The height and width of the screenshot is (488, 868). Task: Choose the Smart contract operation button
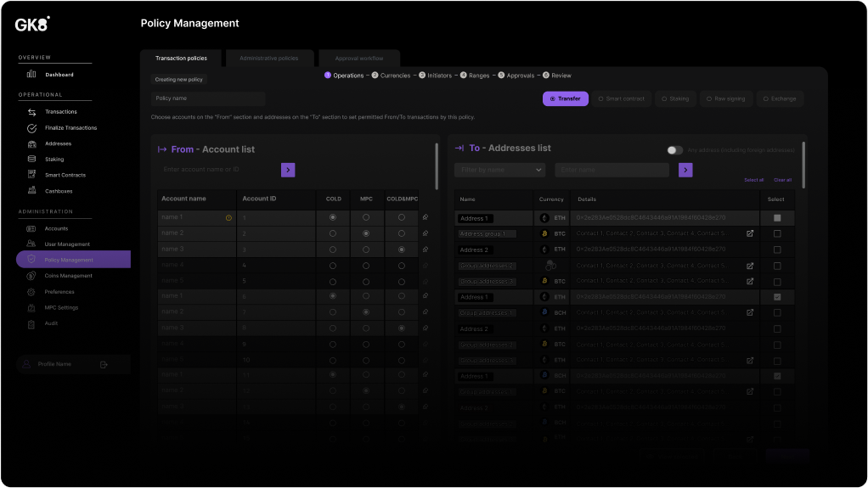coord(622,98)
